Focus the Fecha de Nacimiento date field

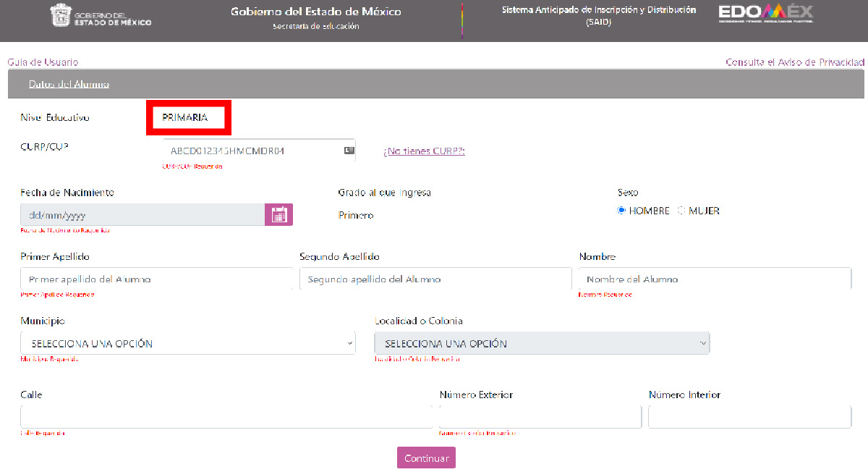[142, 215]
